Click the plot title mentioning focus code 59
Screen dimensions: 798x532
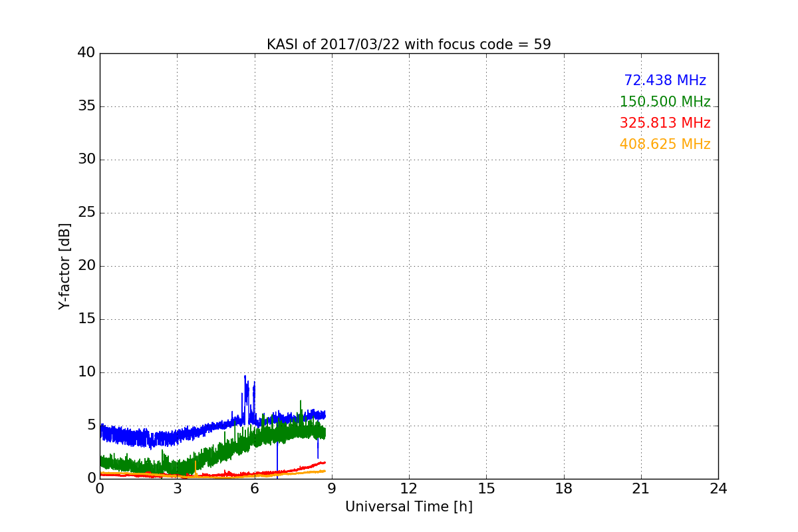409,45
